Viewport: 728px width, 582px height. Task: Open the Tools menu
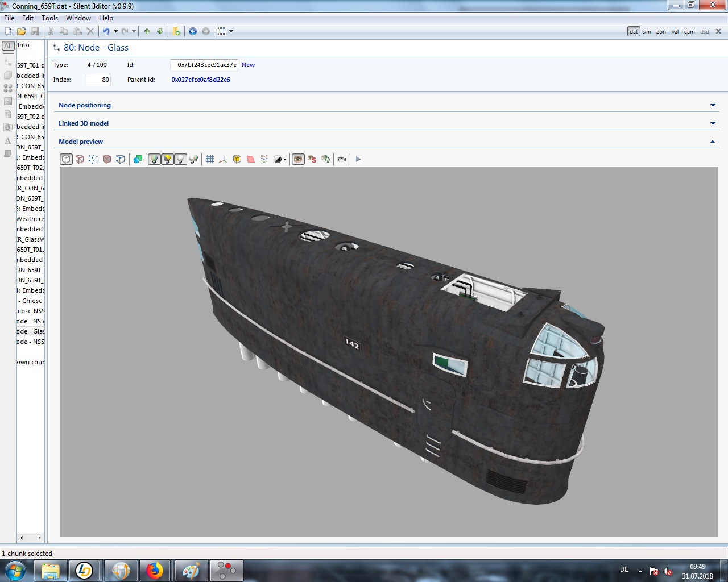pos(49,18)
